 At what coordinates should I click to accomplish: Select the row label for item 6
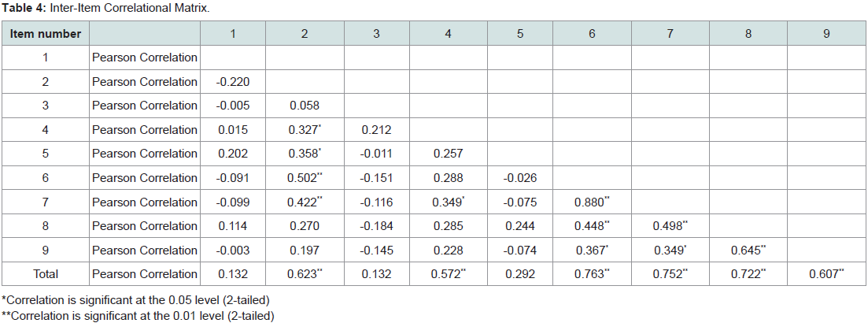coord(46,178)
